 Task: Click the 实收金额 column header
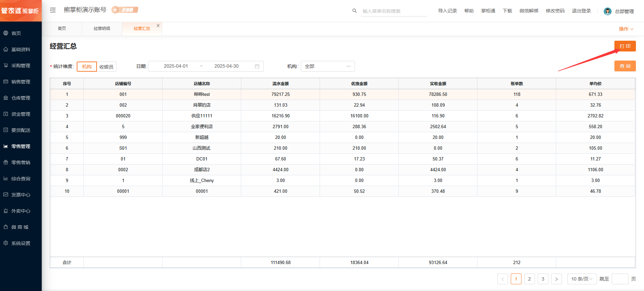pos(438,84)
